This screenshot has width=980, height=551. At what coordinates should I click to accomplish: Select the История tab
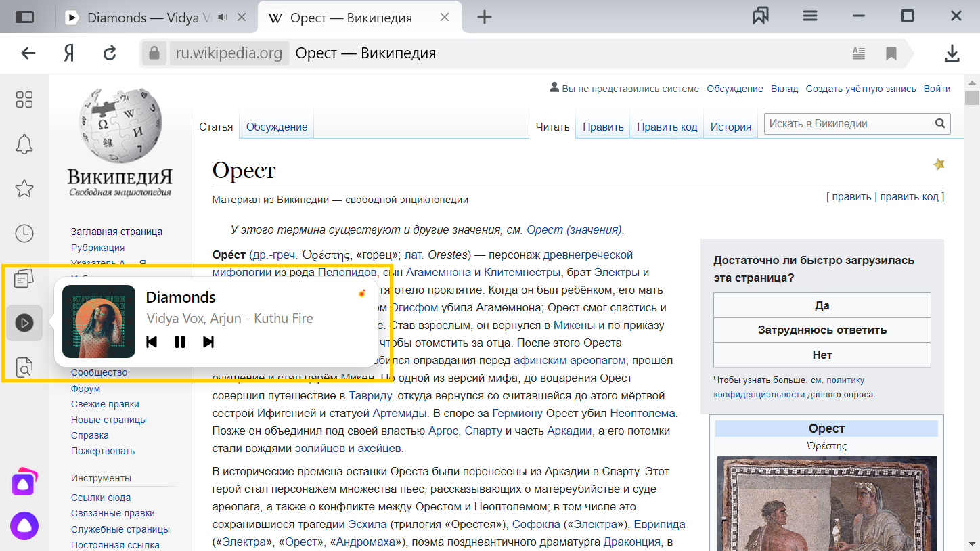[730, 127]
